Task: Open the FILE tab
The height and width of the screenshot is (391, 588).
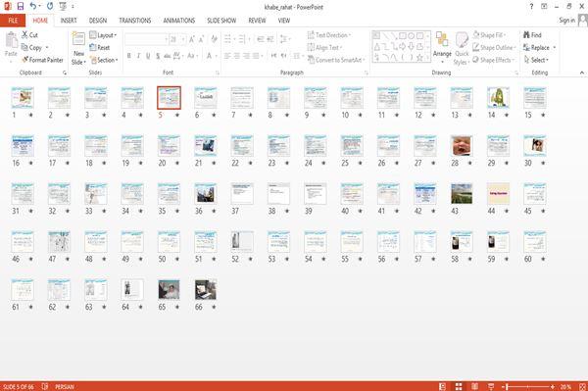Action: click(13, 21)
